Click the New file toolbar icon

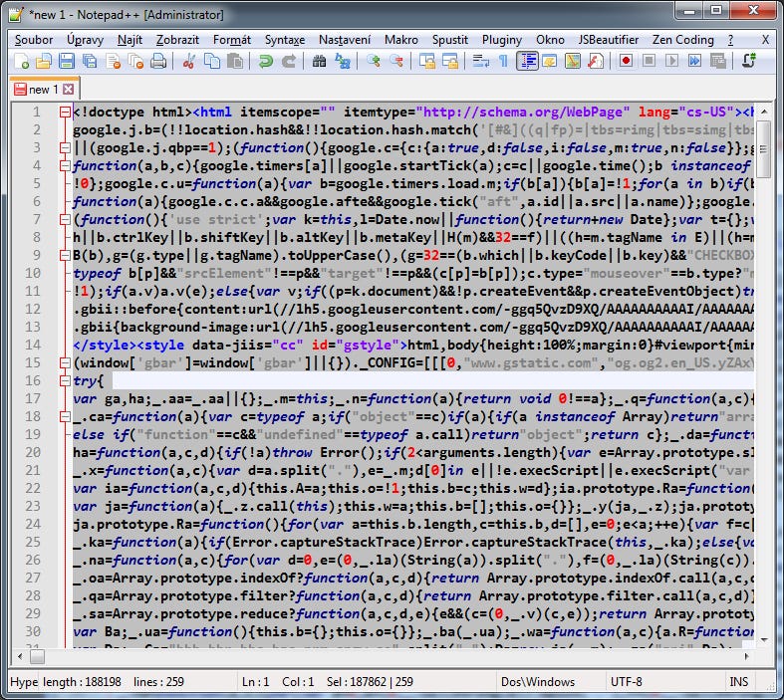22,62
